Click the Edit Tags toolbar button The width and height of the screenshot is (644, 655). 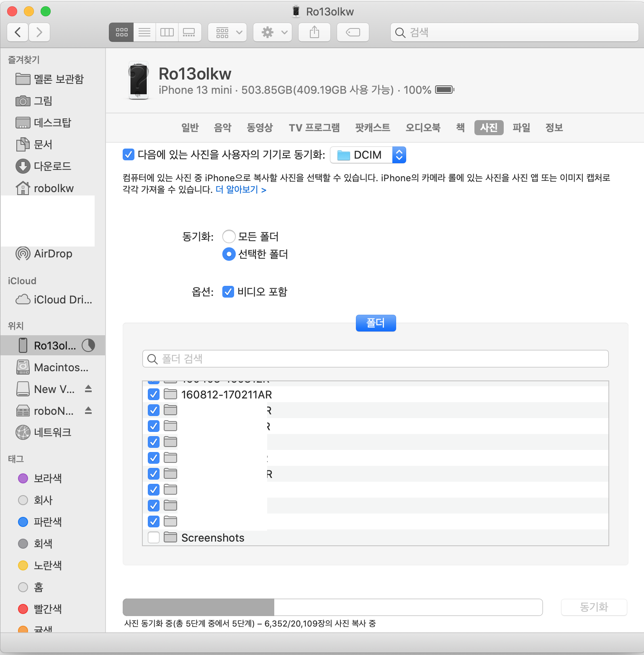pos(353,32)
